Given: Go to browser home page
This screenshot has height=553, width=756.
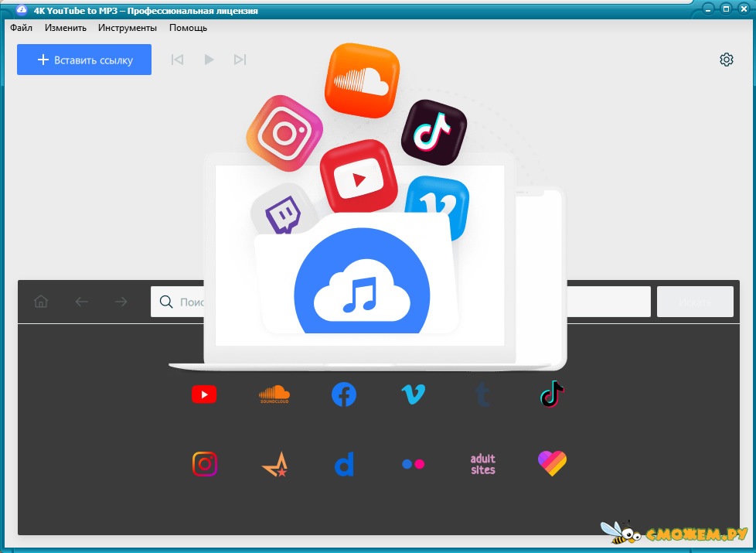Looking at the screenshot, I should click(x=41, y=302).
